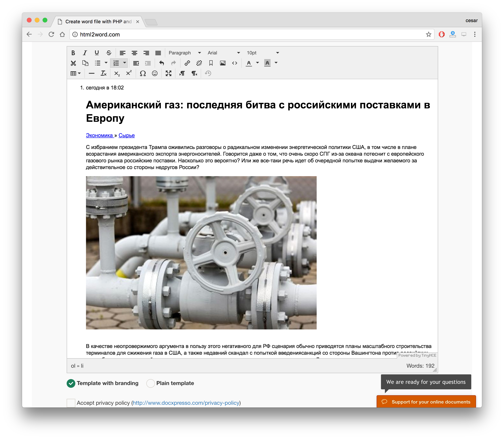Enable Accept privacy policy checkbox
This screenshot has height=439, width=504.
tap(70, 403)
